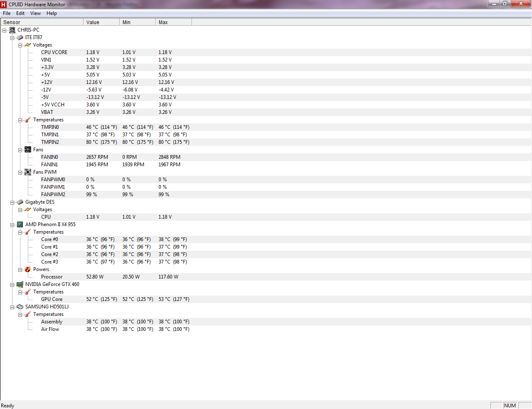The width and height of the screenshot is (532, 409).
Task: Click the Gigabyte DES chip icon
Action: pos(20,202)
